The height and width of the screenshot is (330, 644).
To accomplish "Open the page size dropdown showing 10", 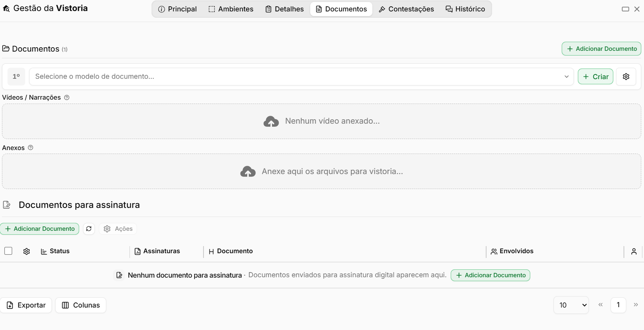I will [x=571, y=305].
